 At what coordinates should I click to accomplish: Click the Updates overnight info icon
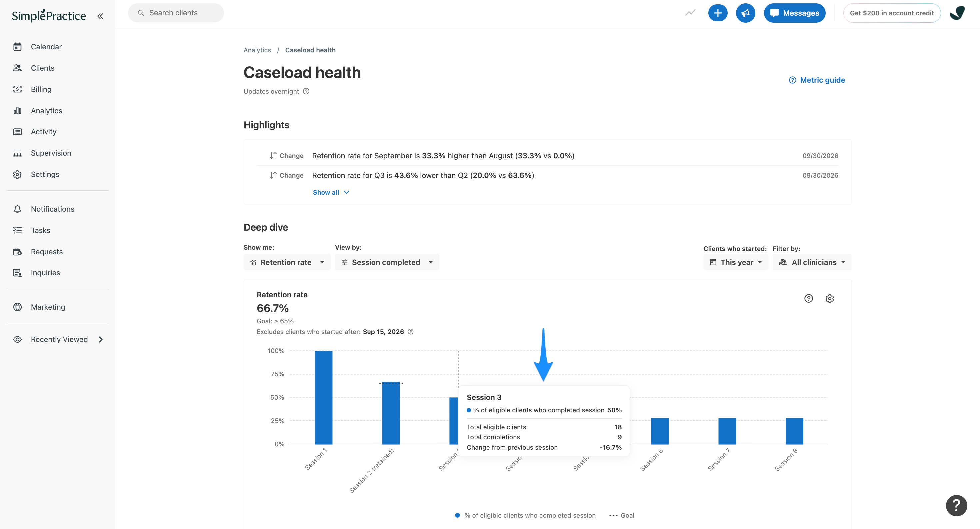point(306,91)
